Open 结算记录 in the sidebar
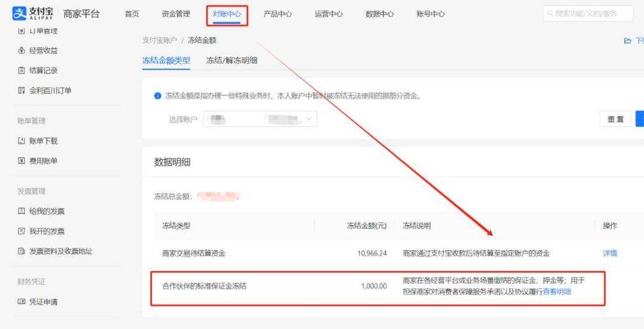Viewport: 644px width, 329px height. [x=43, y=70]
